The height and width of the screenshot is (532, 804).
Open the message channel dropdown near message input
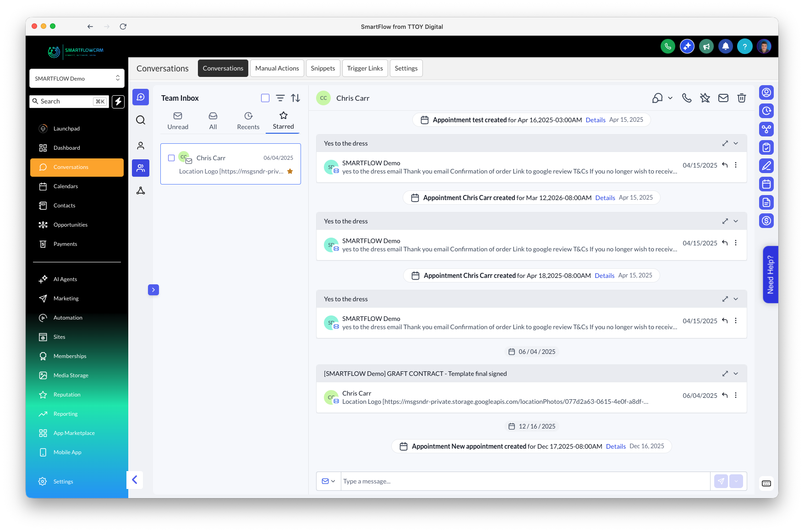(328, 481)
